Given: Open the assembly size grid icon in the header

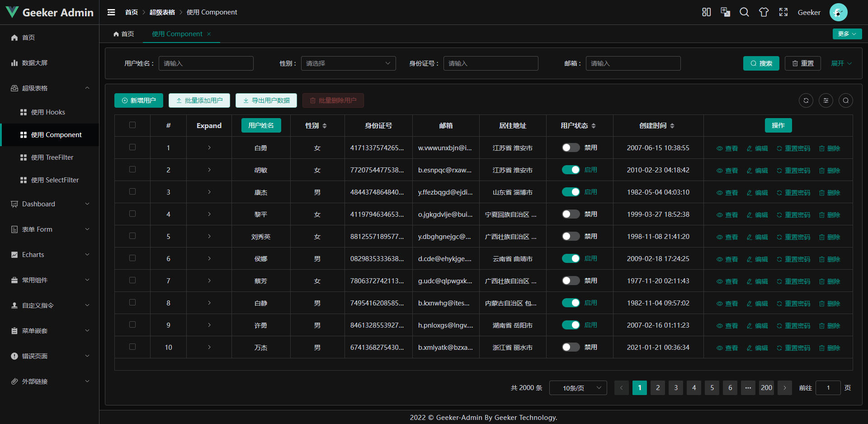Looking at the screenshot, I should click(706, 12).
